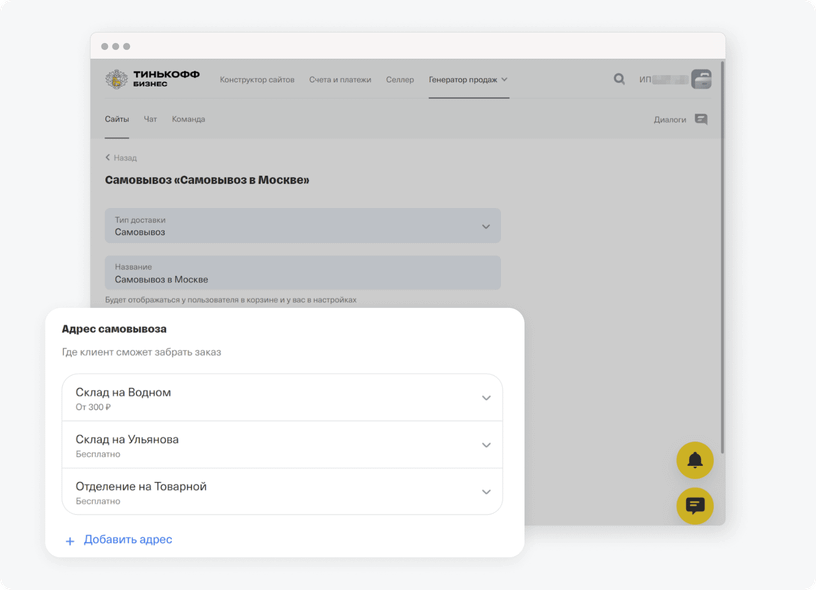Image resolution: width=816 pixels, height=590 pixels.
Task: Open the Генератор продаж menu chevron
Action: pos(504,80)
